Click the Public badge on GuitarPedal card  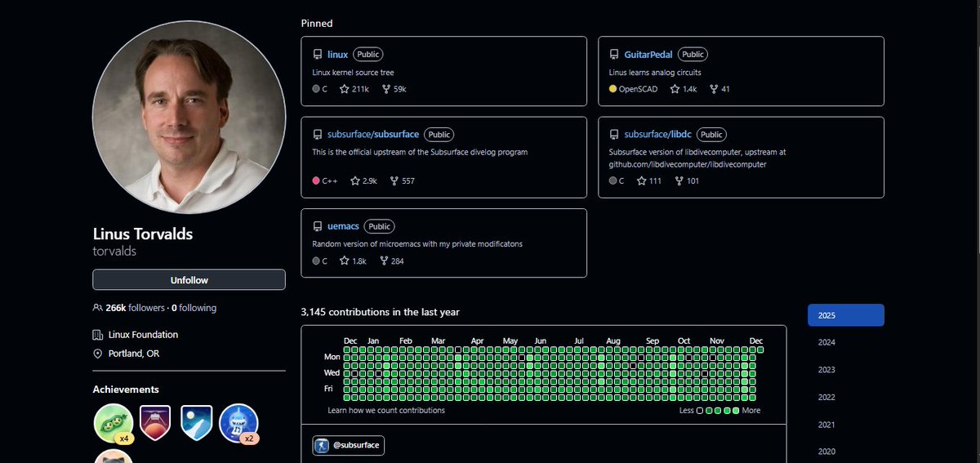pos(693,54)
